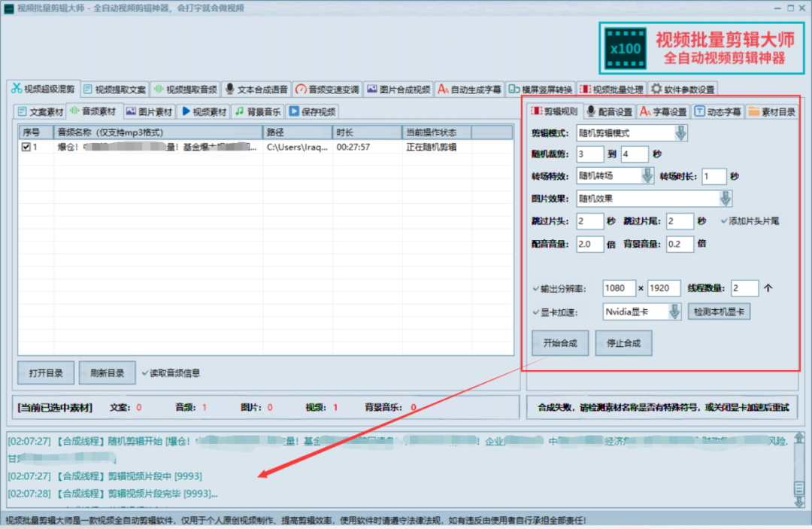Click the microphone icon for 文本合成语音
This screenshot has width=812, height=529.
pos(229,89)
